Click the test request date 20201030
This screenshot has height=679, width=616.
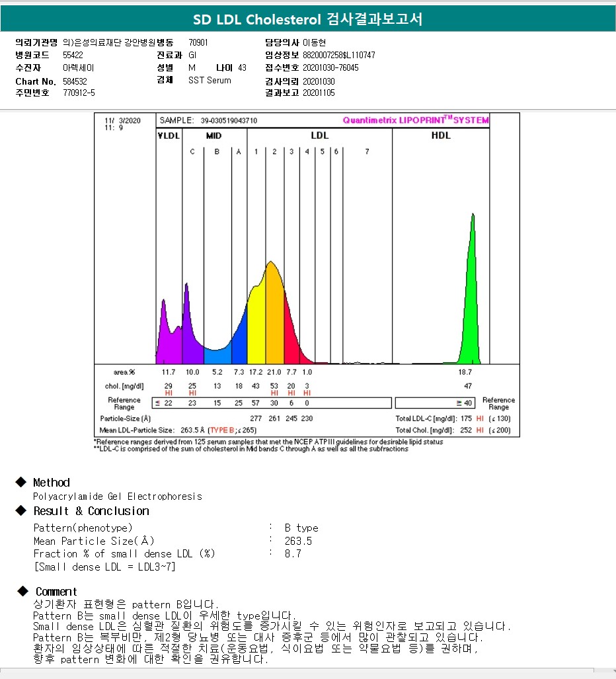(319, 81)
